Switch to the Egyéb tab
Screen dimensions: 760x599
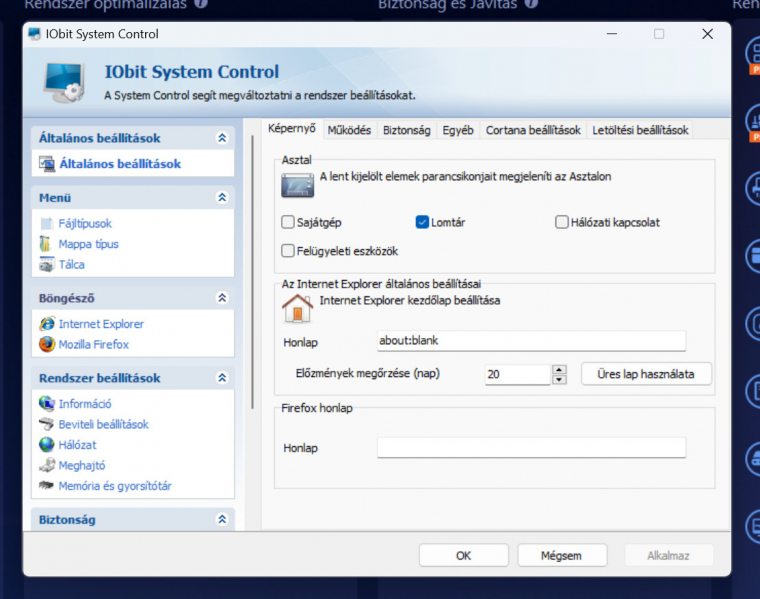click(x=458, y=130)
